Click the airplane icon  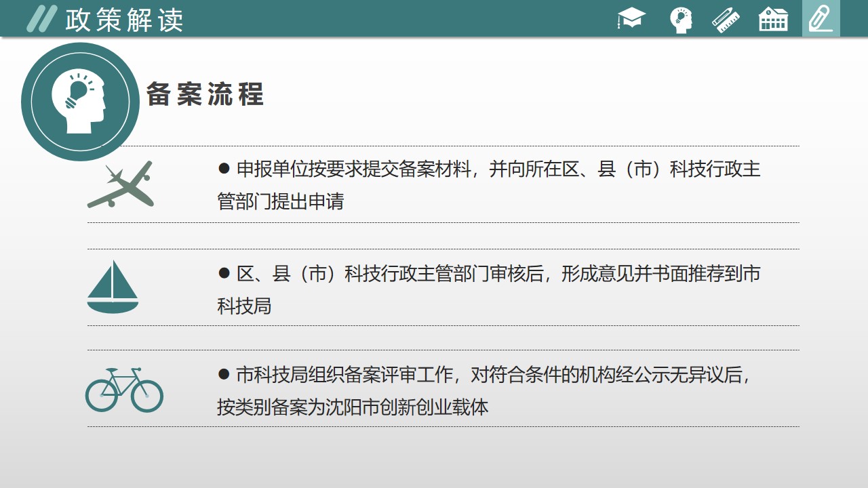121,184
